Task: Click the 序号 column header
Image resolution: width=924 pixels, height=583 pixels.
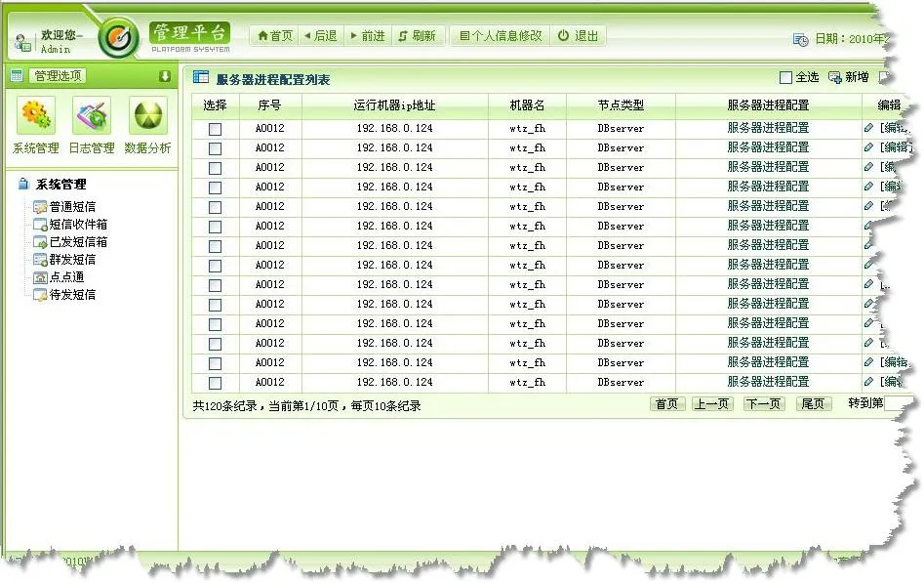Action: pos(270,105)
